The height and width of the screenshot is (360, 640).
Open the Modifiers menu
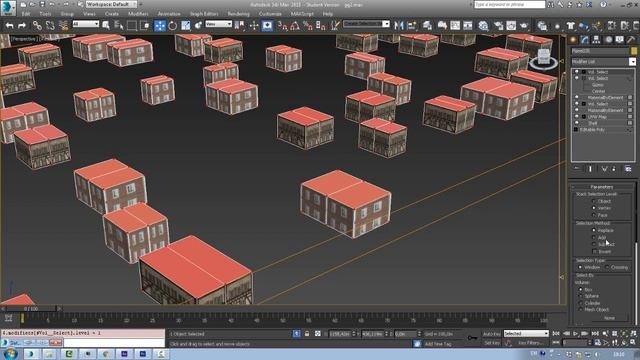point(138,14)
